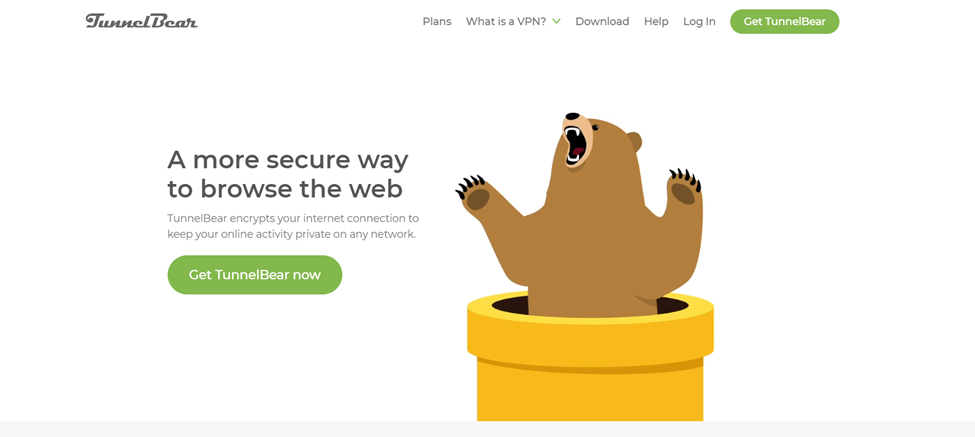Click the green Get TunnelBear header button
The image size is (975, 437).
[x=785, y=22]
